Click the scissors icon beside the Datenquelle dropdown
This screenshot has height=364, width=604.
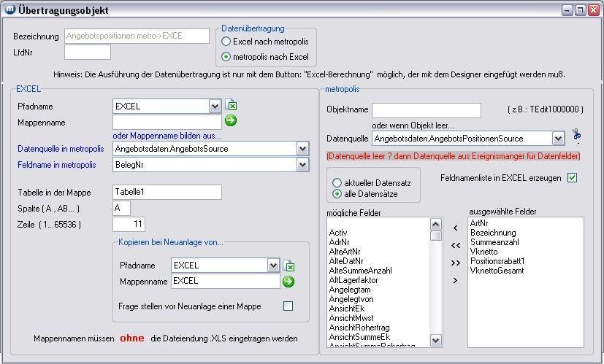(576, 135)
